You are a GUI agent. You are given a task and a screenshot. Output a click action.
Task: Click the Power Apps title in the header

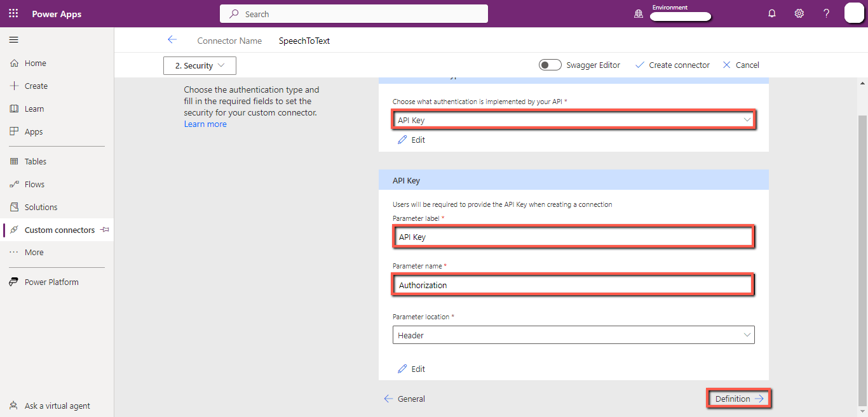pos(57,14)
